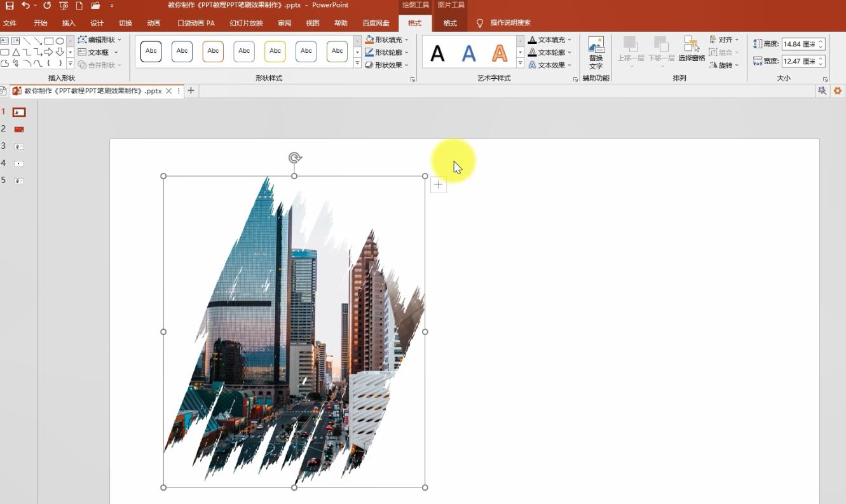Open the 口袋动画 PA tab
846x504 pixels.
196,23
